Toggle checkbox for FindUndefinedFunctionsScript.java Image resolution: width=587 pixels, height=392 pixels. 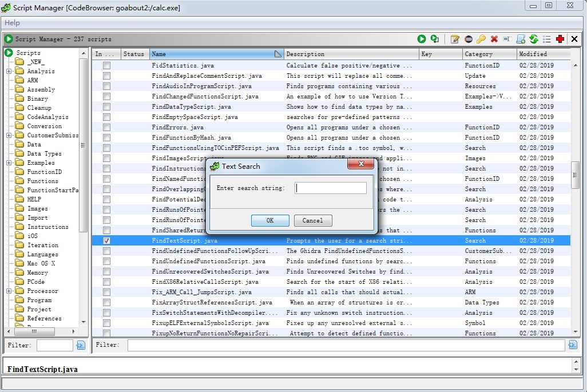point(106,261)
